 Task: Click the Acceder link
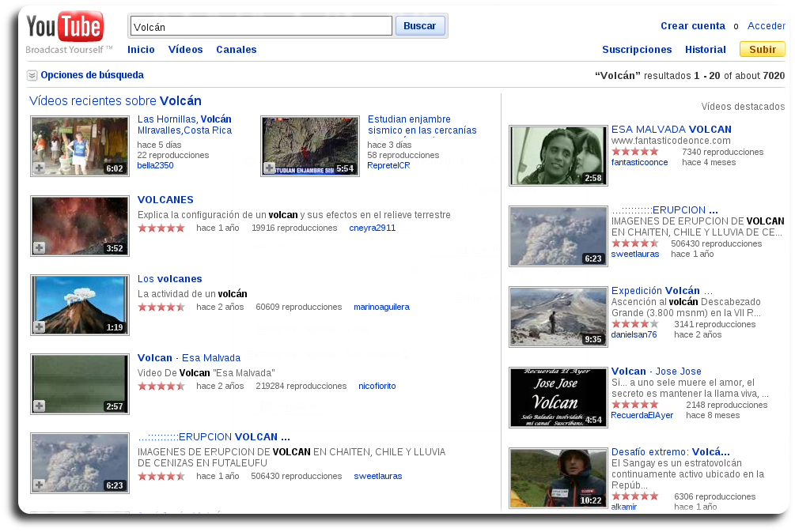tap(766, 25)
